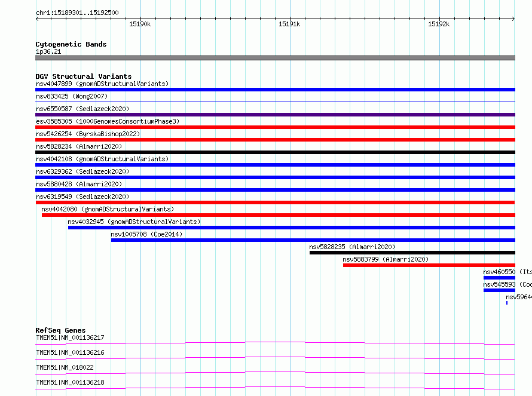Click the tiny blue mark under nsv5964
The width and height of the screenshot is (532, 396).
(x=507, y=303)
